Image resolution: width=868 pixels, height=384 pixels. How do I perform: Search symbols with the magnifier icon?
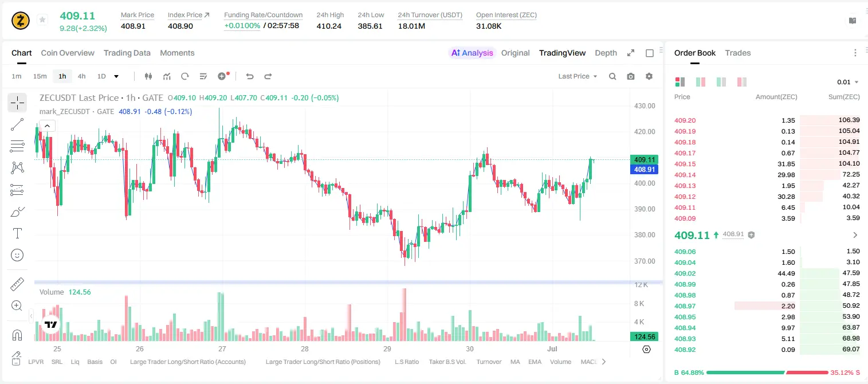pyautogui.click(x=612, y=76)
